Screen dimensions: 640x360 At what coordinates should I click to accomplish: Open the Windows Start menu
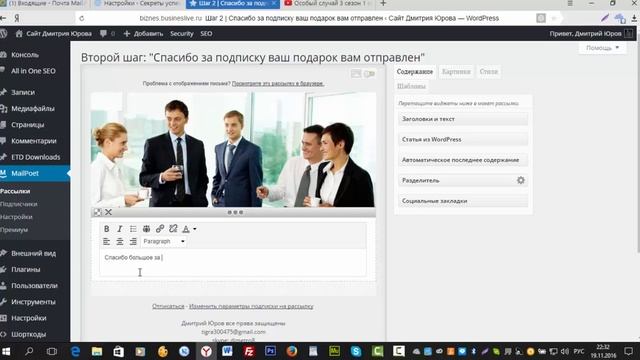6,351
